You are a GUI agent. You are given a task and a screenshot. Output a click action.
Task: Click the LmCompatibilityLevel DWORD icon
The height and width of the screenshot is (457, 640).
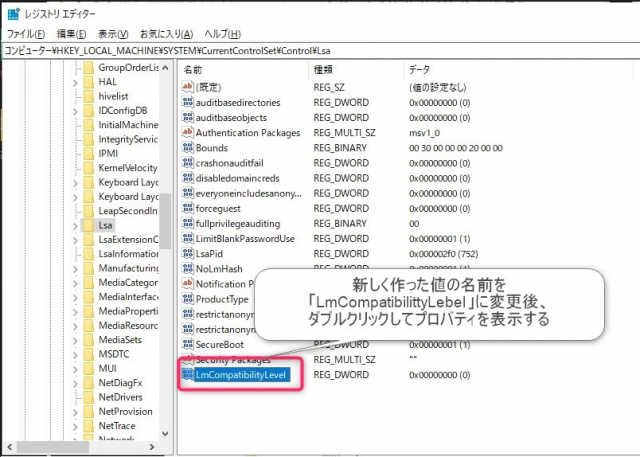pos(187,375)
